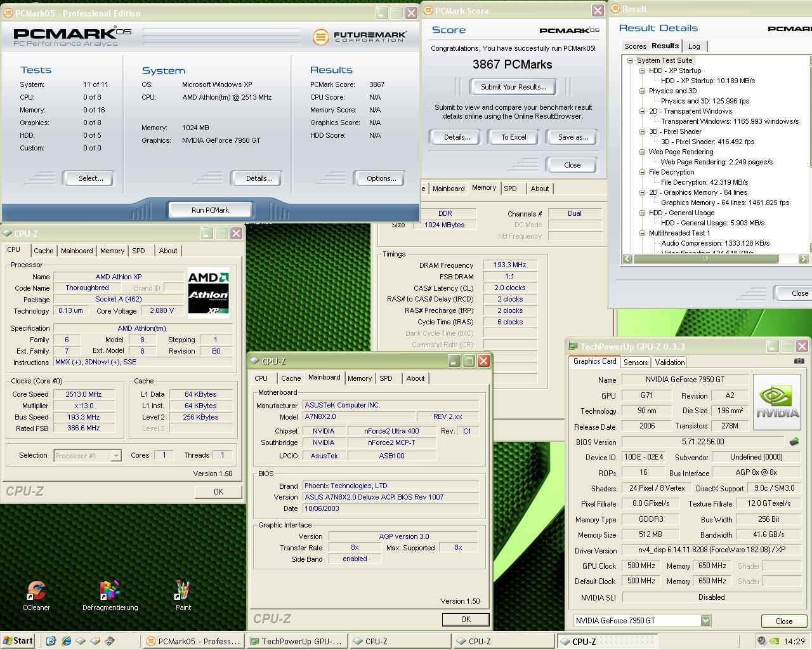Export the score with To Excel button

pyautogui.click(x=514, y=137)
